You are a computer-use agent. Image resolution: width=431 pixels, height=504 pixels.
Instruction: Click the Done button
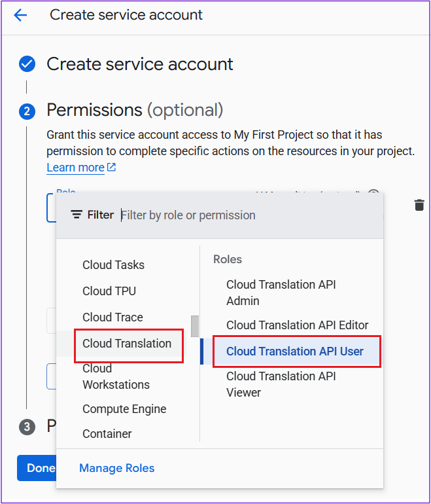[x=37, y=468]
